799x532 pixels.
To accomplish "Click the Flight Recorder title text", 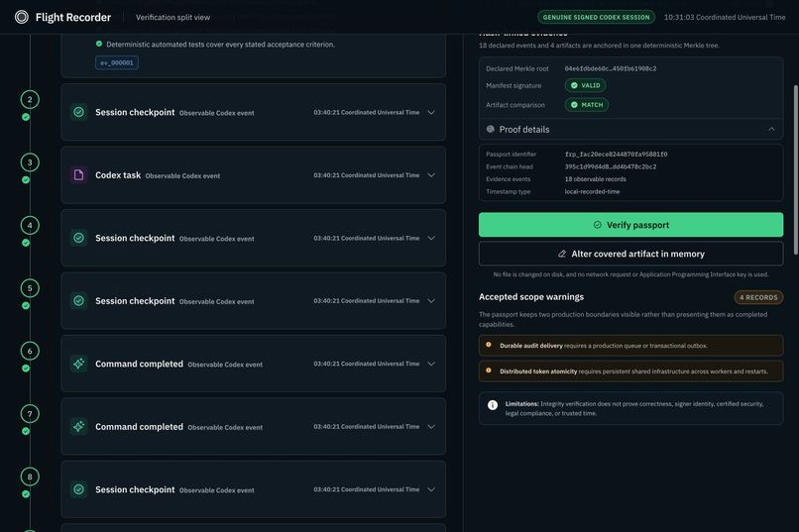I will point(73,17).
